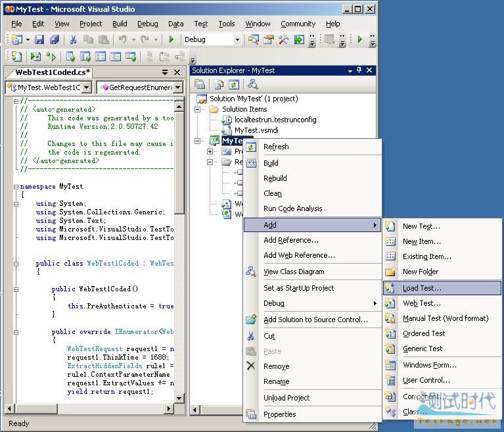Click the Cut scissors toolbar icon
The width and height of the screenshot is (504, 432).
click(x=73, y=40)
